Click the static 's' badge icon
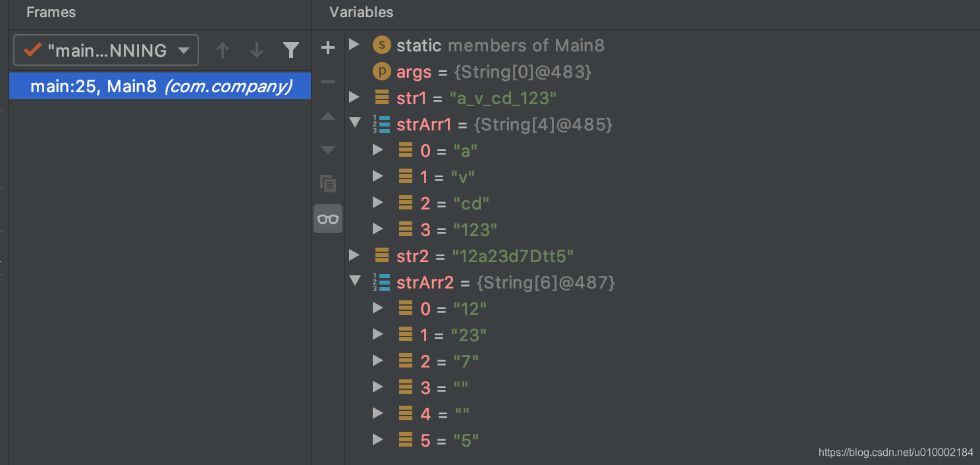980x465 pixels. click(x=381, y=45)
